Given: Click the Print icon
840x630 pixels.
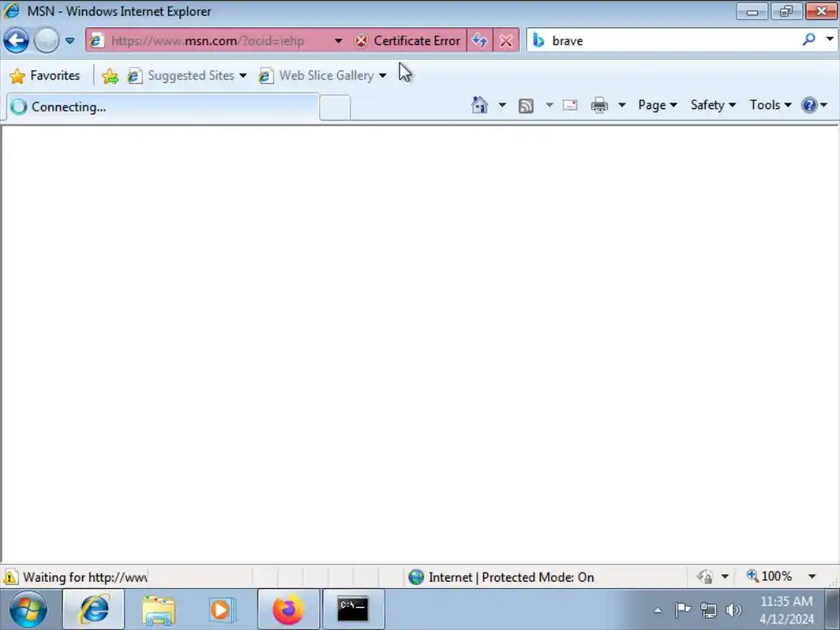Looking at the screenshot, I should pyautogui.click(x=599, y=105).
